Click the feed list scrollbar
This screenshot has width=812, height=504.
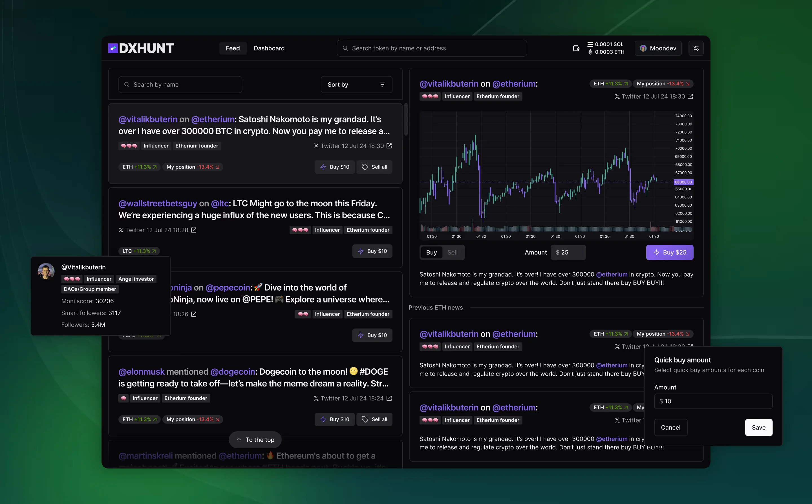tap(406, 119)
